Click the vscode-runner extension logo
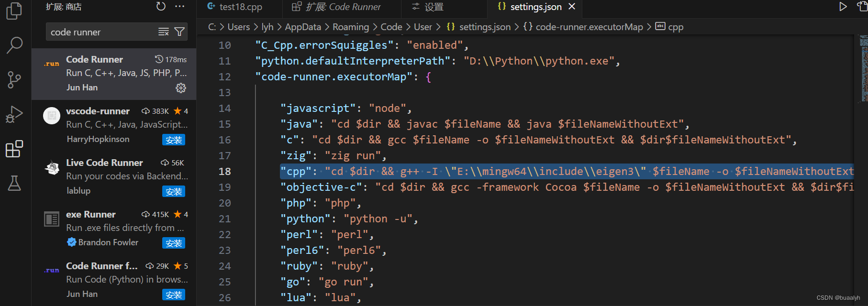This screenshot has width=868, height=306. point(52,116)
